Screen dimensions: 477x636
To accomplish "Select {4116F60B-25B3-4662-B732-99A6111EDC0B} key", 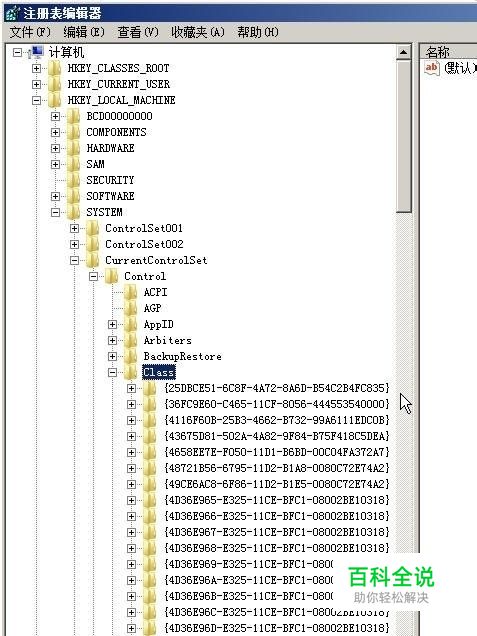I will coord(277,420).
